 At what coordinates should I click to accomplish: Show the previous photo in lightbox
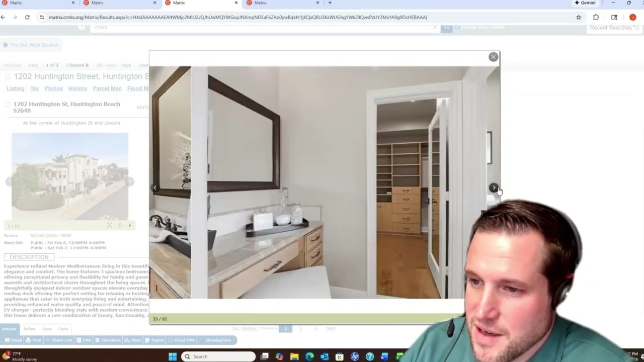tap(155, 188)
